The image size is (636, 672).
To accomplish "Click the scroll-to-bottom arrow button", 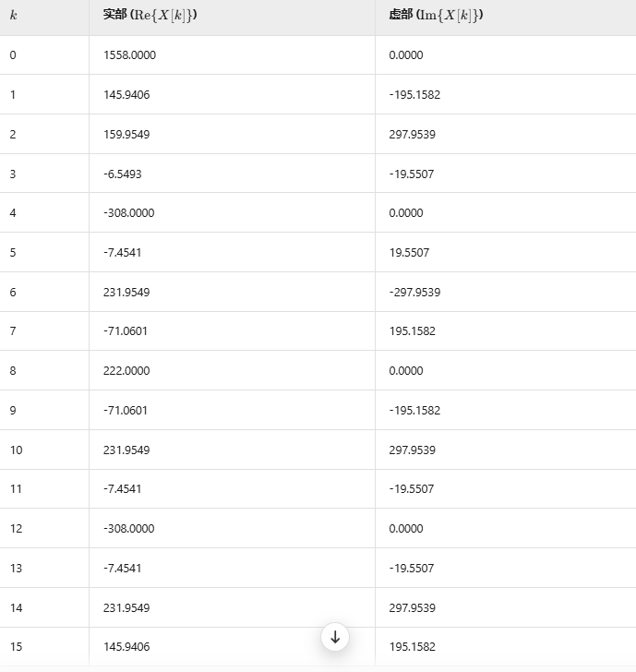I will pyautogui.click(x=335, y=637).
